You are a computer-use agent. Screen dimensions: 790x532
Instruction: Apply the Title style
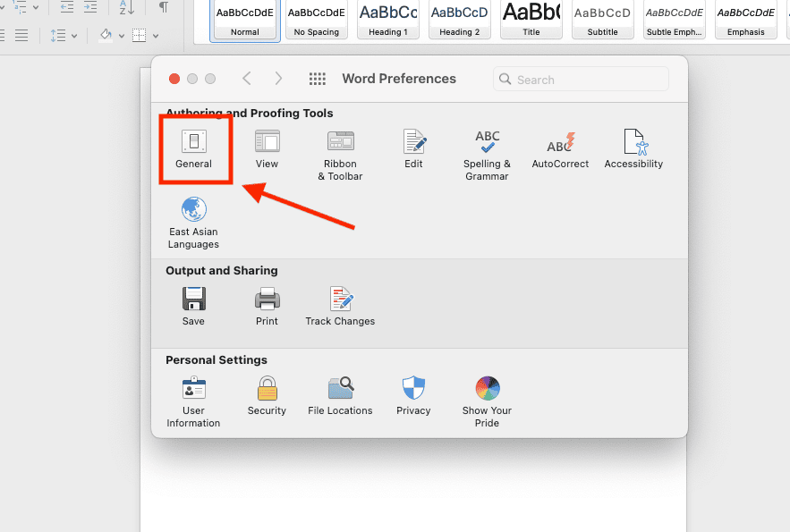coord(531,21)
